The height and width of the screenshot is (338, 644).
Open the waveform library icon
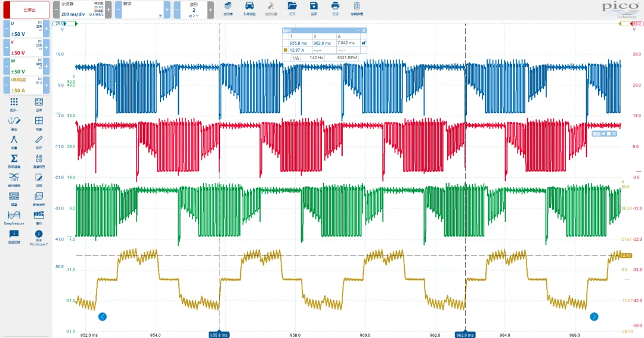(x=228, y=7)
